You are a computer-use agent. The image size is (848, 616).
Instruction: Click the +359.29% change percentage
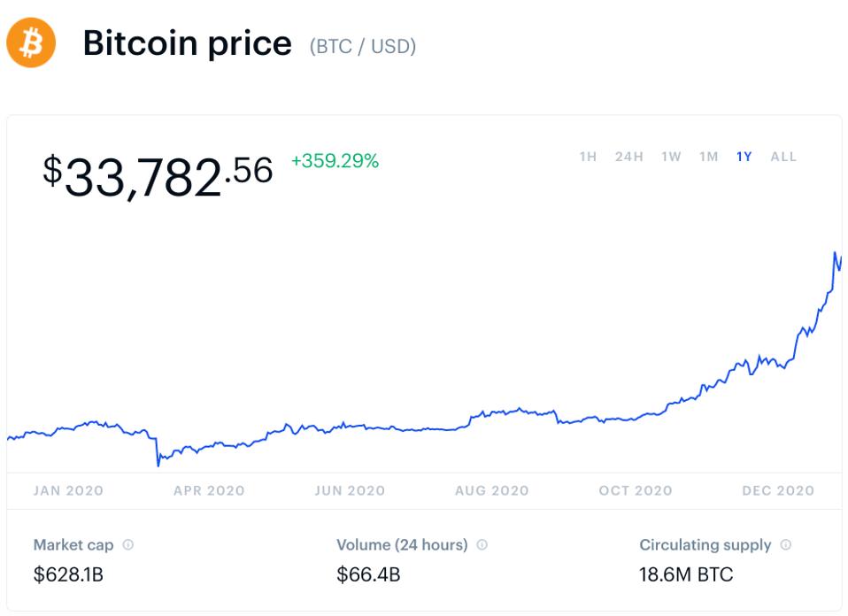pyautogui.click(x=335, y=161)
